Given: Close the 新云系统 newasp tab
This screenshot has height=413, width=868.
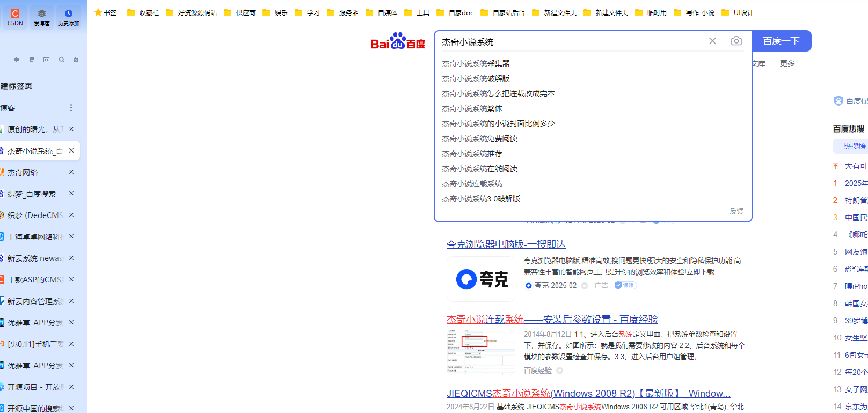Looking at the screenshot, I should [x=71, y=258].
